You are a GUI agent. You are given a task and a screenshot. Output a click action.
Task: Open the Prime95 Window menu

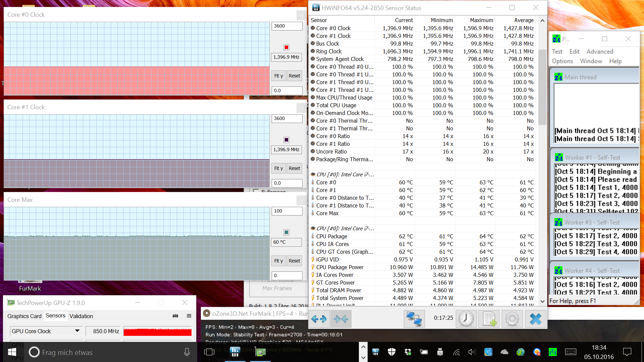coord(591,61)
